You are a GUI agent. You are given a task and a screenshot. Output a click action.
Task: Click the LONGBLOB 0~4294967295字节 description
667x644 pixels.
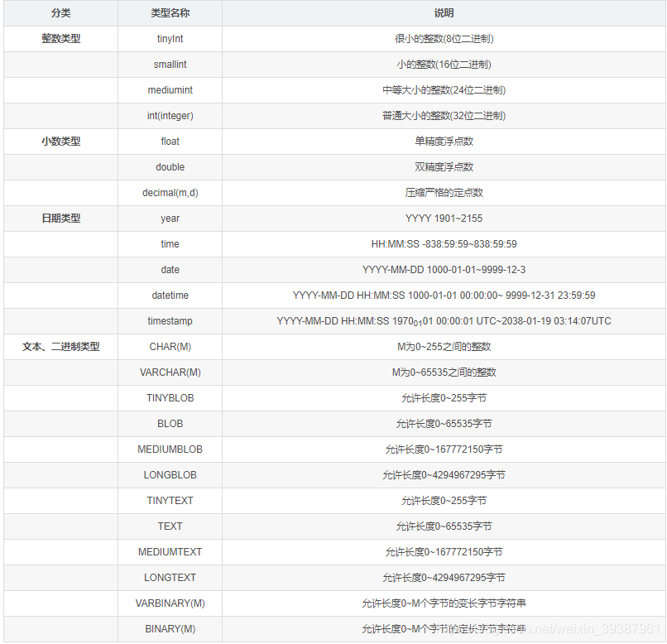coord(444,475)
